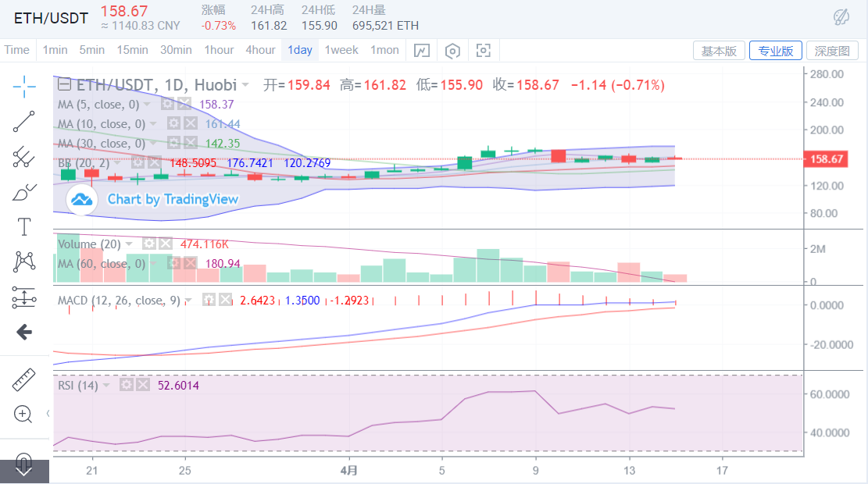Remove the MA 60 indicator
The width and height of the screenshot is (868, 484).
pos(190,263)
